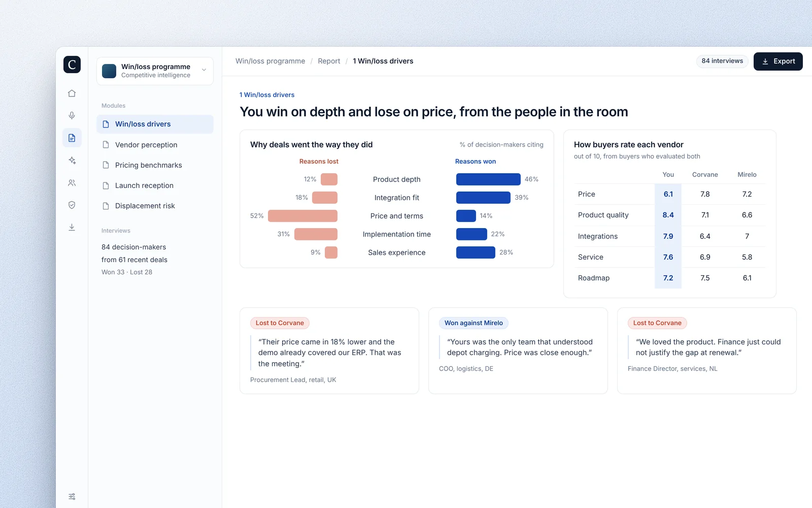Click the C logo in the sidebar
812x508 pixels.
pos(72,65)
